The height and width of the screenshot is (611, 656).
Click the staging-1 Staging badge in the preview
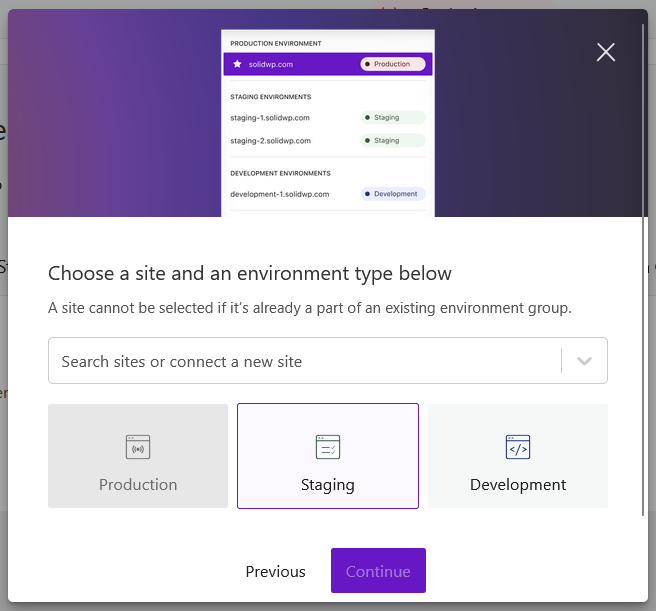pos(392,118)
